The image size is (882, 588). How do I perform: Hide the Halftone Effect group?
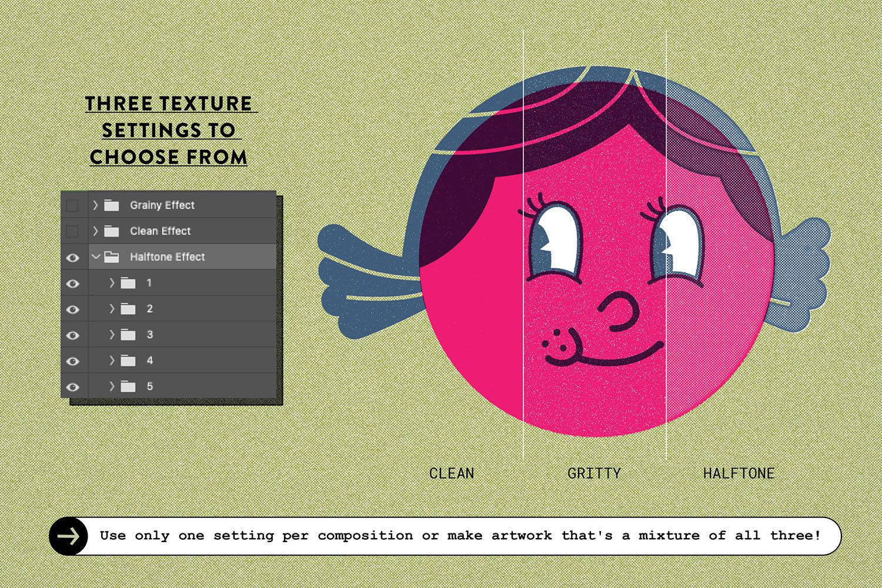[x=73, y=257]
